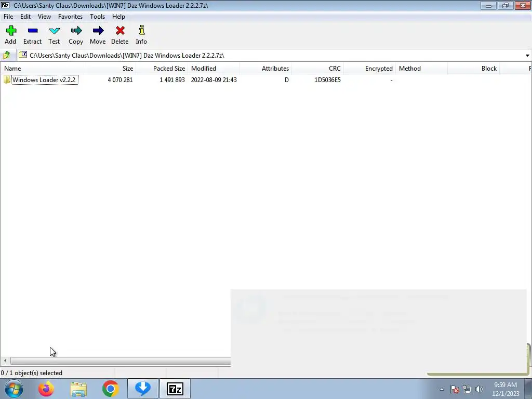The image size is (532, 399).
Task: Close the 7-Zip window
Action: point(523,5)
